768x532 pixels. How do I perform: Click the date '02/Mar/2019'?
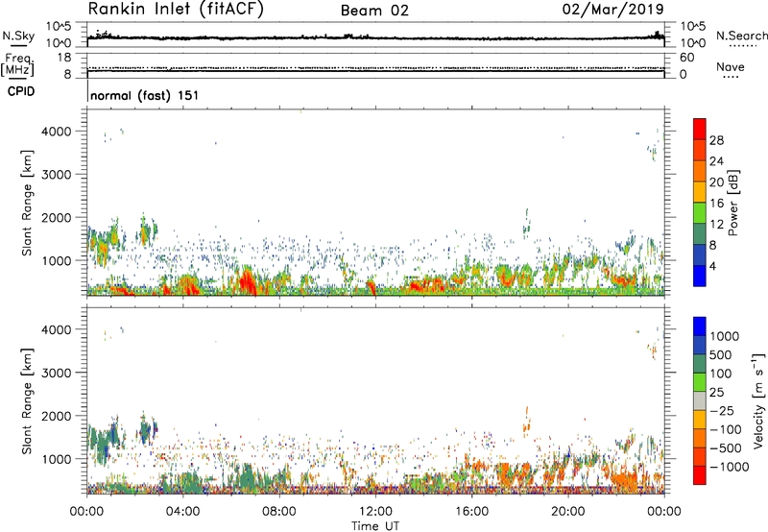[x=612, y=10]
